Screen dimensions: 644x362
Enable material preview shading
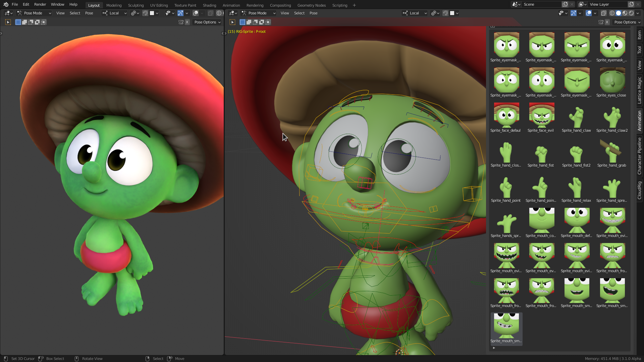pos(625,13)
